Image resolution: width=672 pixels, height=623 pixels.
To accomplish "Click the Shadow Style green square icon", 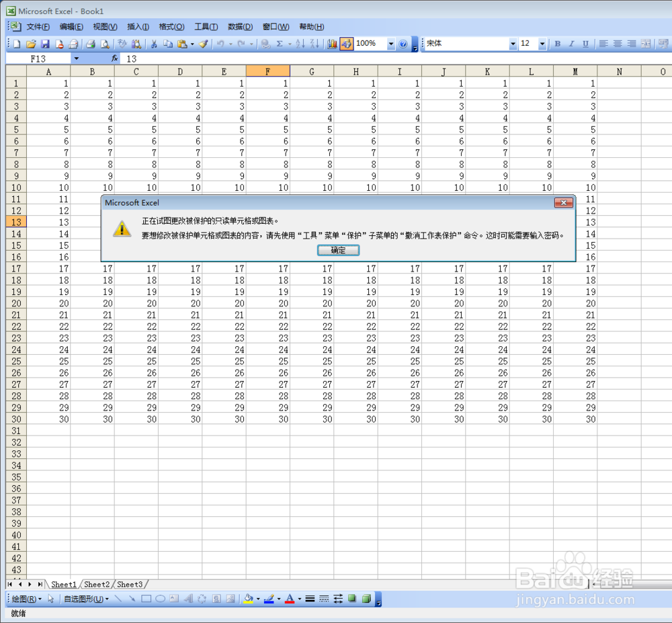I will pos(352,599).
